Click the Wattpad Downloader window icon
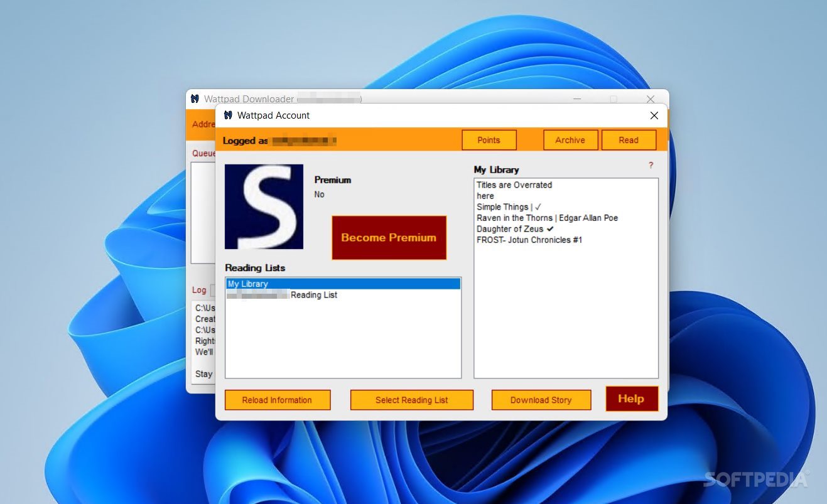 coord(195,99)
